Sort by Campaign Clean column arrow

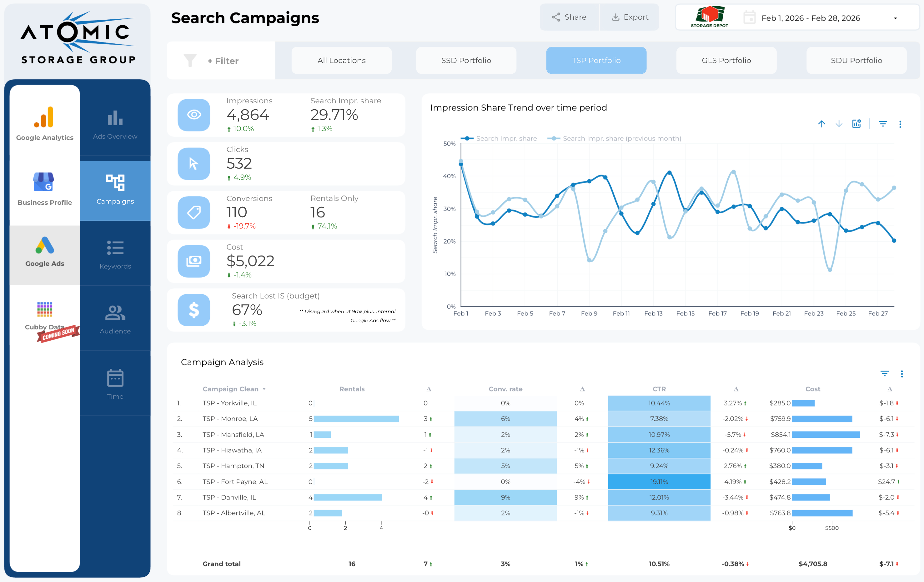click(264, 389)
